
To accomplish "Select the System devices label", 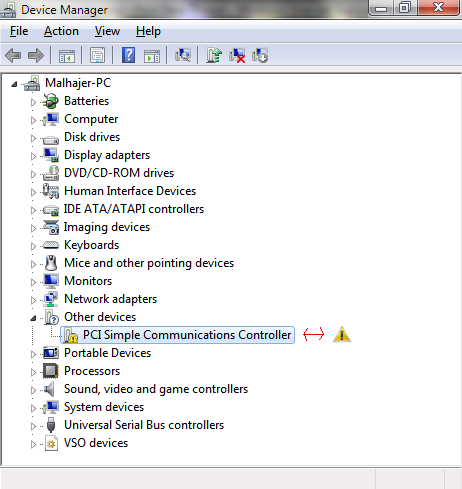I will click(x=104, y=407).
